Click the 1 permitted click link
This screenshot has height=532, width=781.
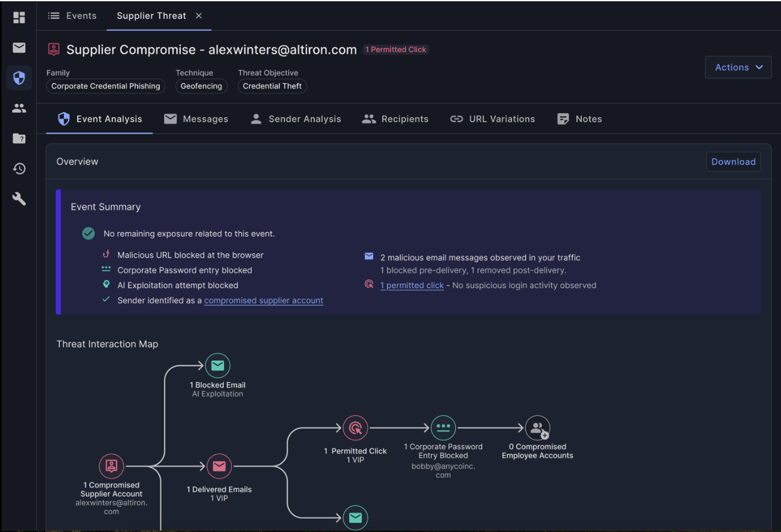(x=411, y=285)
